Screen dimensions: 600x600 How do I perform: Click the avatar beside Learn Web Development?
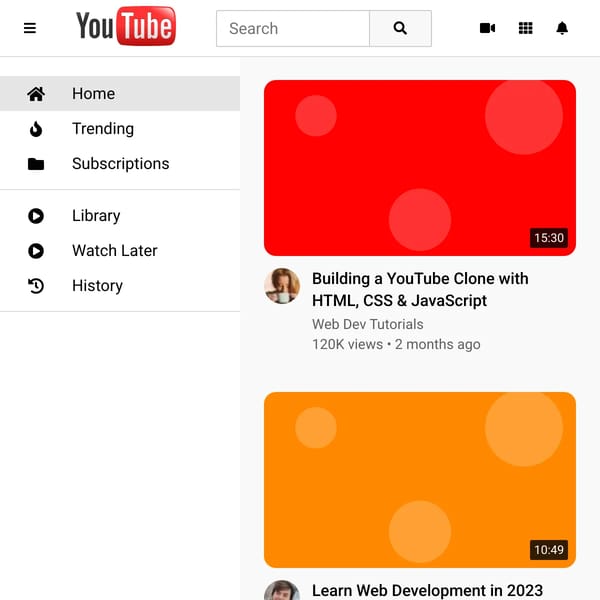(282, 590)
